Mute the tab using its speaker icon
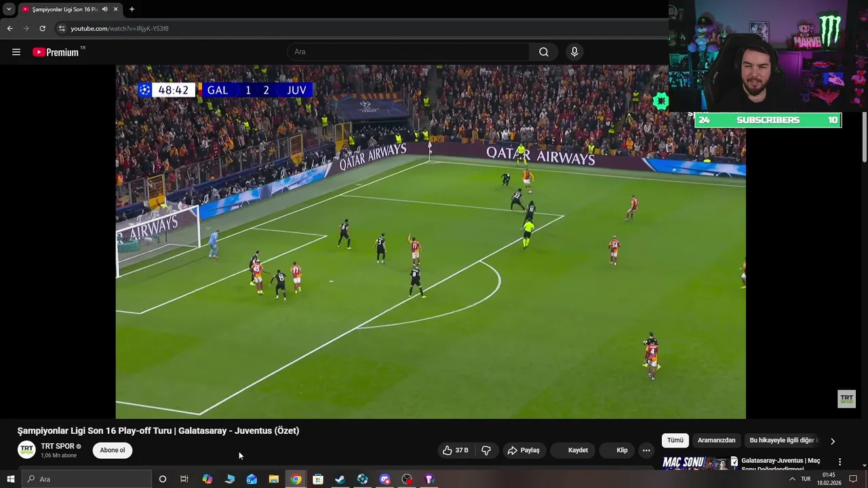 [104, 9]
